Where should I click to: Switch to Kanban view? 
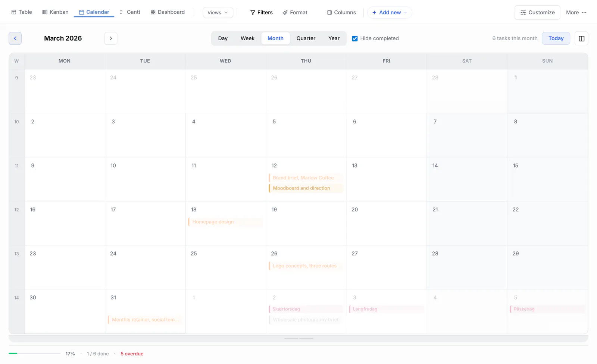pos(55,12)
